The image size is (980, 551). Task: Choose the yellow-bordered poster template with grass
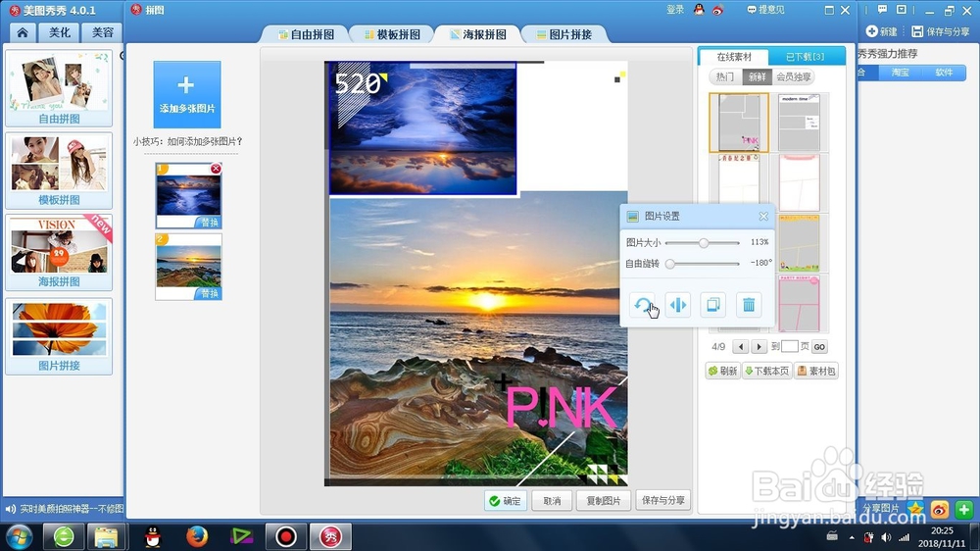click(800, 243)
